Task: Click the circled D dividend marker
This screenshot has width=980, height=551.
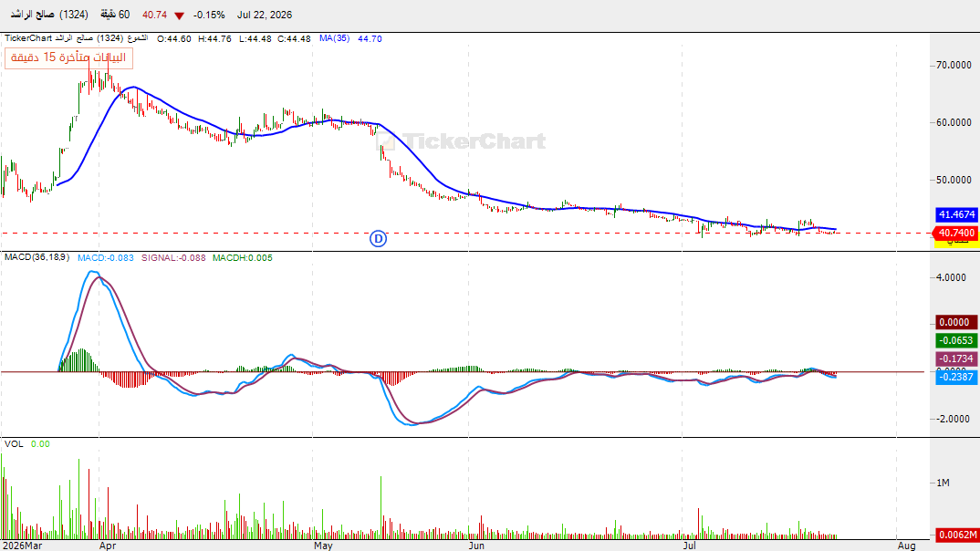Action: [x=378, y=239]
